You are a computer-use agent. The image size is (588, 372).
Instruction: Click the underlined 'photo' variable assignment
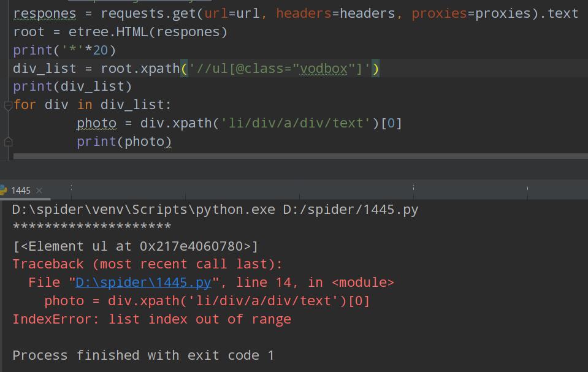[x=96, y=123]
